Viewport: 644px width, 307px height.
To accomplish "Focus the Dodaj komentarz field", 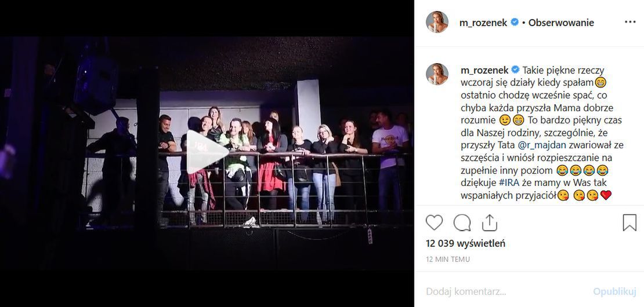I will tap(505, 292).
